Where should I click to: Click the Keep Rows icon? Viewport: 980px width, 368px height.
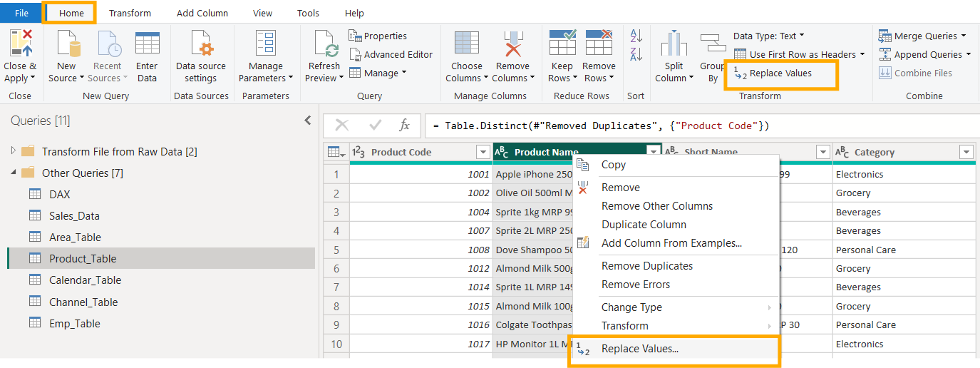562,43
